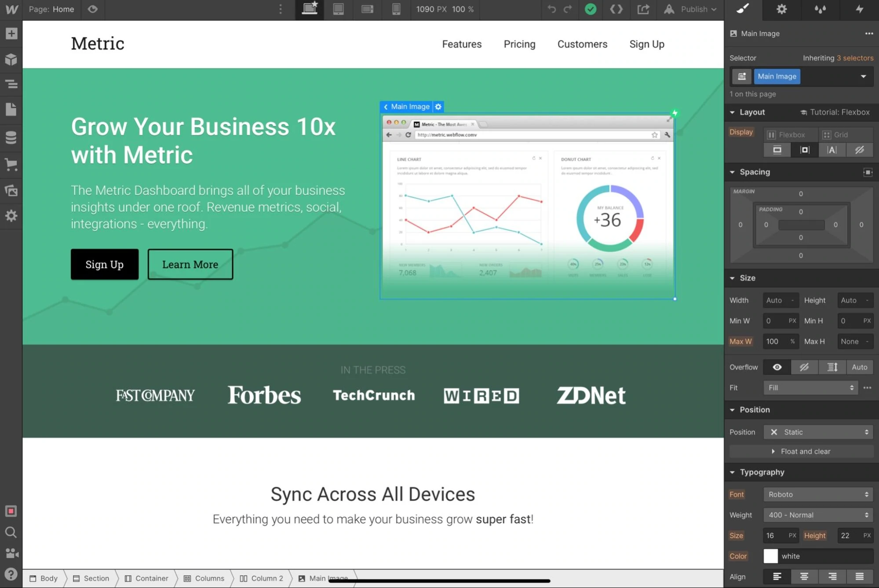This screenshot has width=879, height=588.
Task: Select the Main Image breadcrumb tab
Action: [x=328, y=578]
